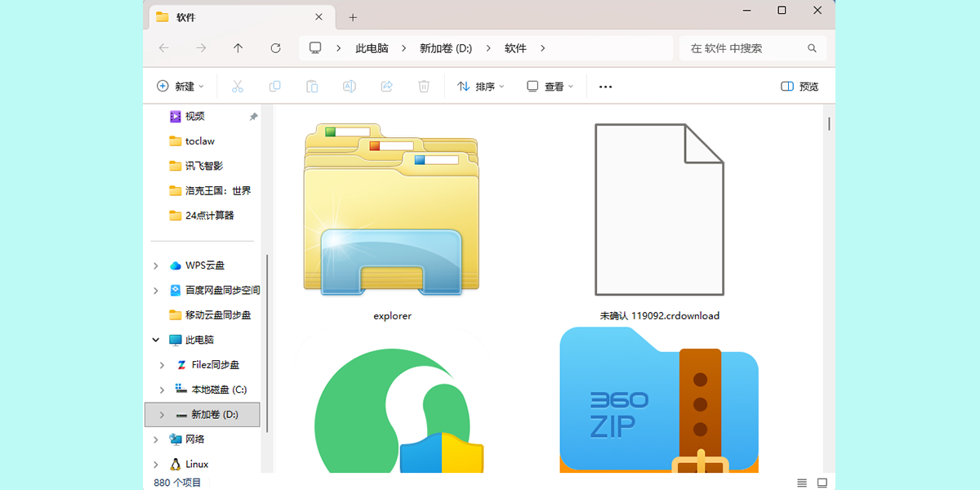Viewport: 980px width, 490px height.
Task: Refresh the current folder view
Action: (x=275, y=48)
